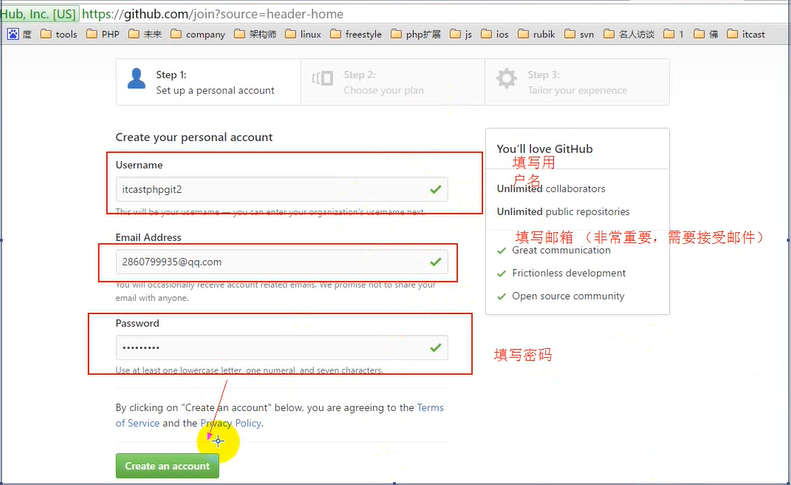
Task: Click the Great communication list item
Action: click(x=554, y=250)
